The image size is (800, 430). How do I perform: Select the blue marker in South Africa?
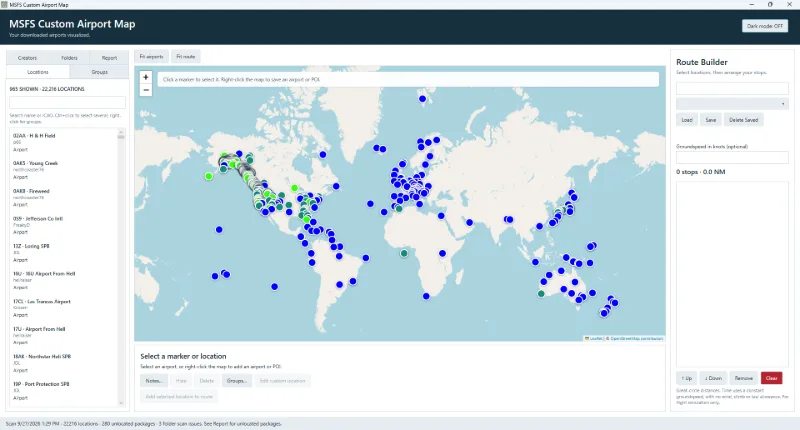coord(426,296)
